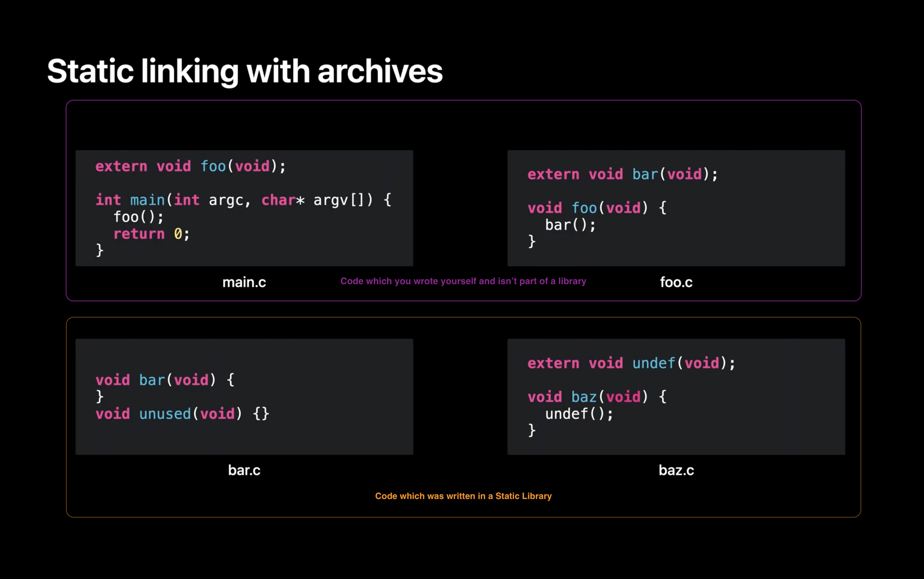Click the yellow '0' literal in main.c
This screenshot has width=924, height=579.
click(x=178, y=234)
